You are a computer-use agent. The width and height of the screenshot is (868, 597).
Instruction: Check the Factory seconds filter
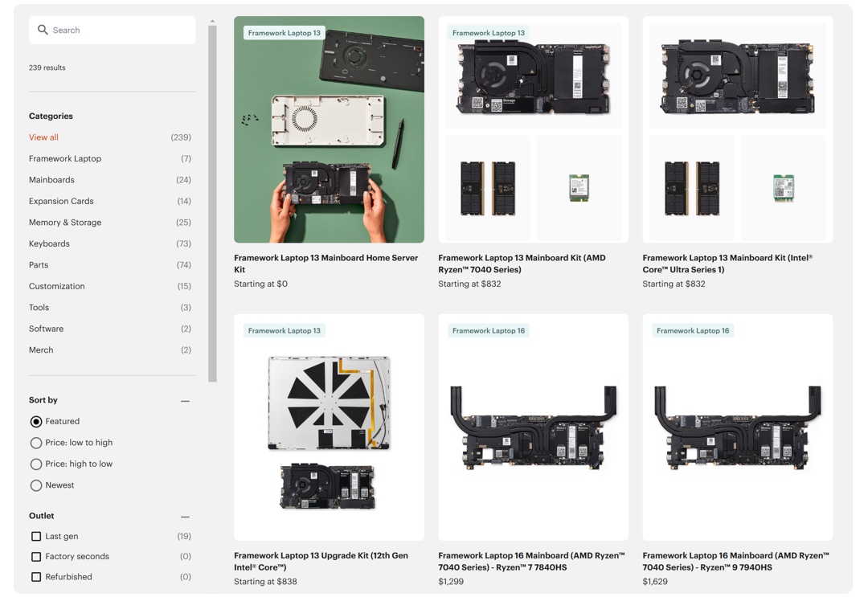pyautogui.click(x=36, y=557)
